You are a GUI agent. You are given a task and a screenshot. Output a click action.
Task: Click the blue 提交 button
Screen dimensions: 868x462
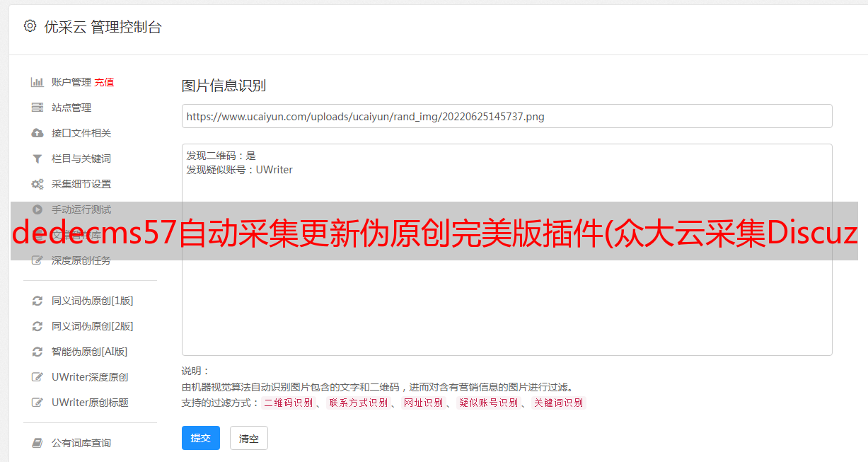coord(201,438)
